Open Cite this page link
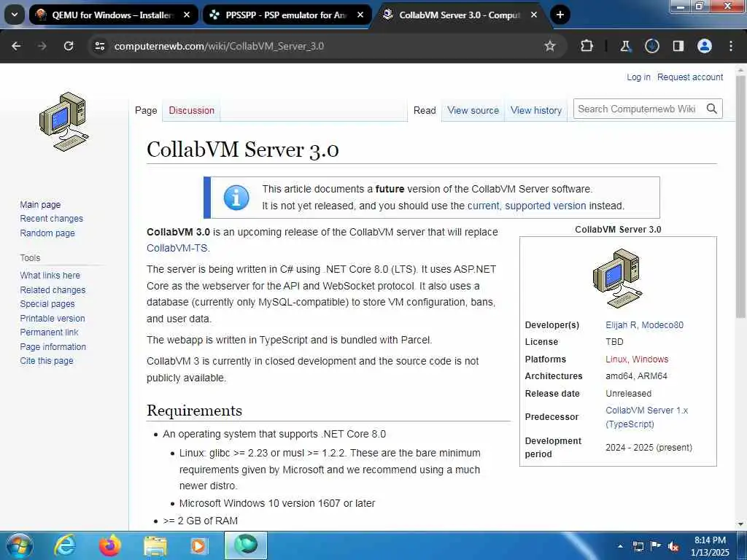The height and width of the screenshot is (560, 747). coord(47,360)
